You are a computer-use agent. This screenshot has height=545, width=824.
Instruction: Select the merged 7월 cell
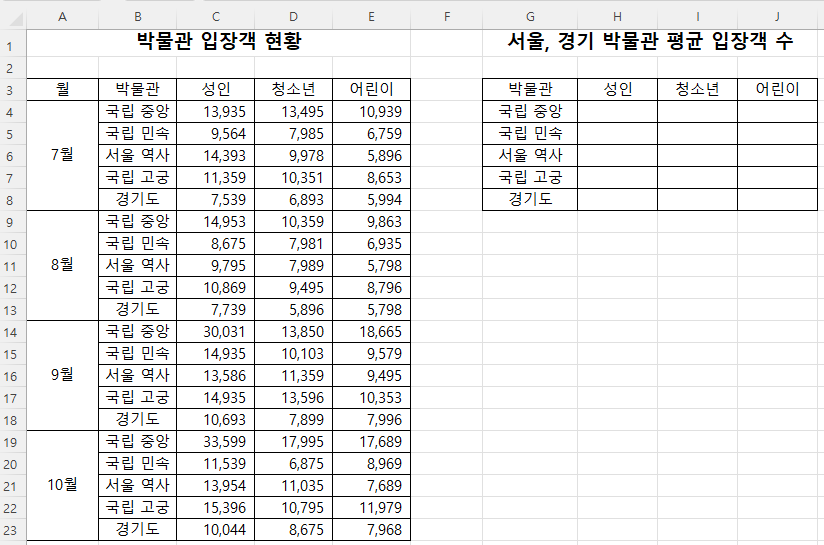tap(62, 156)
